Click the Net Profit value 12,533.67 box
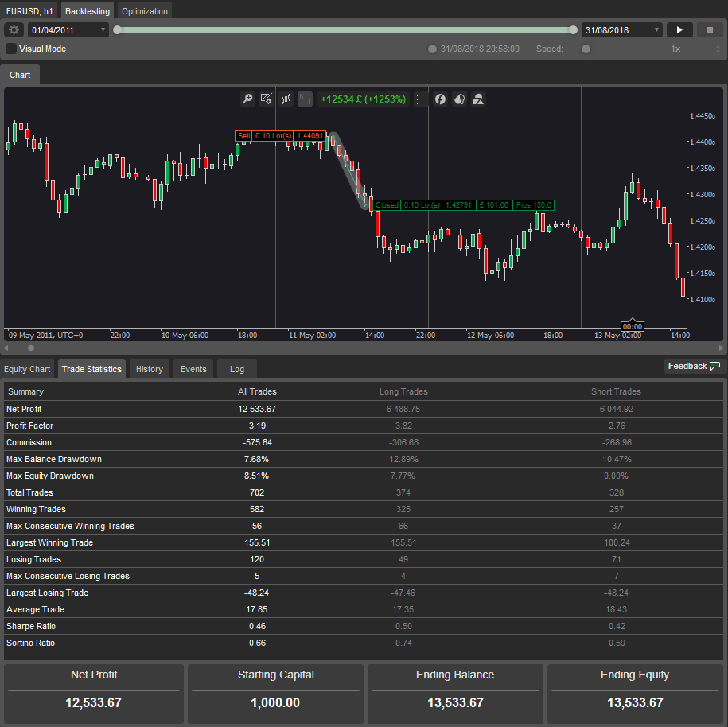The image size is (728, 727). coord(94,694)
